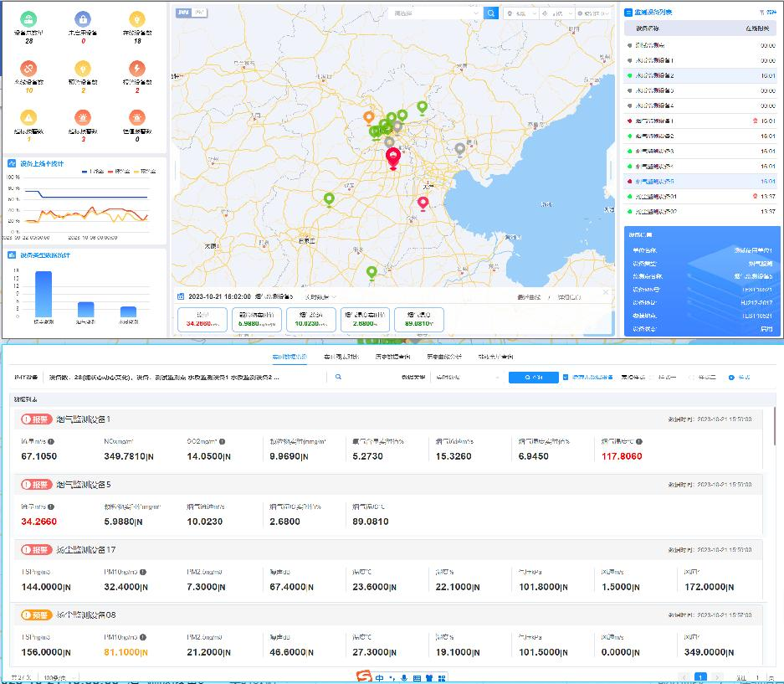Image resolution: width=784 pixels, height=684 pixels.
Task: Click the calendar icon beside 2023-10-21 18:02:00
Action: (x=181, y=296)
